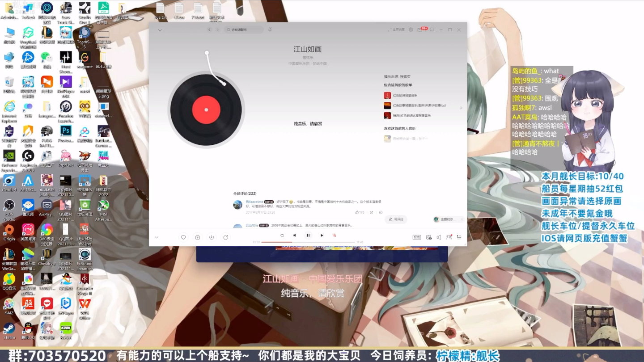The image size is (644, 362).
Task: Collapse the lyrics page using top-left chevron
Action: [x=160, y=30]
